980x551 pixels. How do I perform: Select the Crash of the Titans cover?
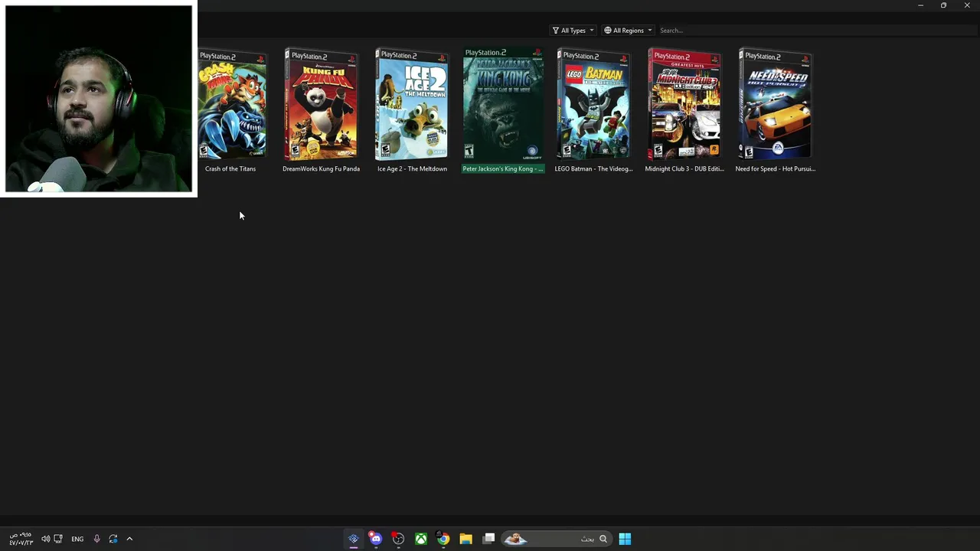pos(232,105)
